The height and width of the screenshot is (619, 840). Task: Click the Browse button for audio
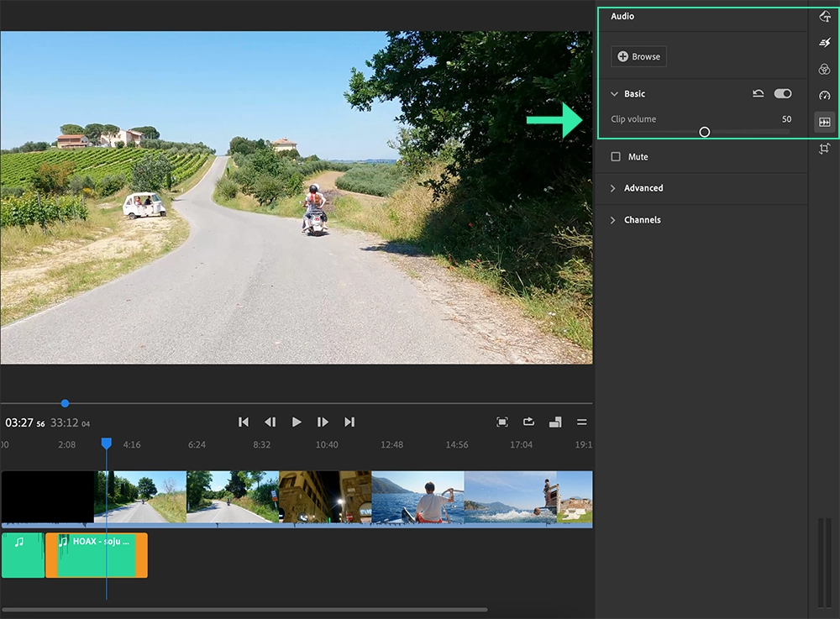click(638, 56)
